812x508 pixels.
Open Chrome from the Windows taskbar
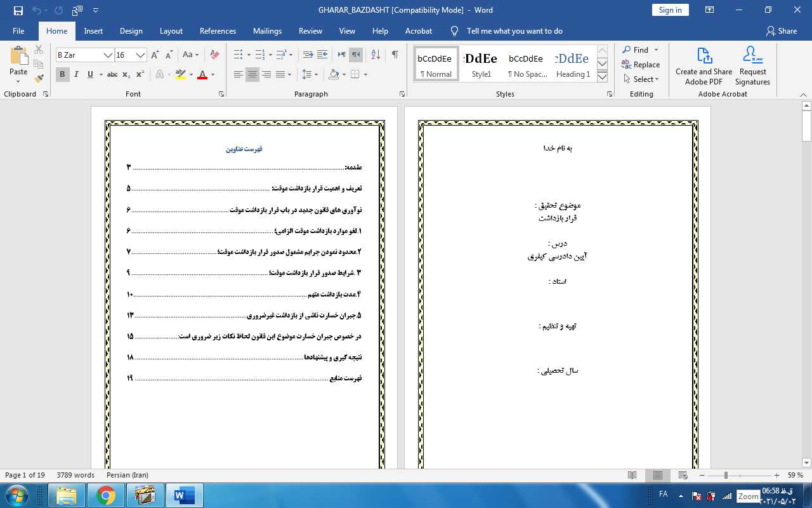[x=106, y=495]
